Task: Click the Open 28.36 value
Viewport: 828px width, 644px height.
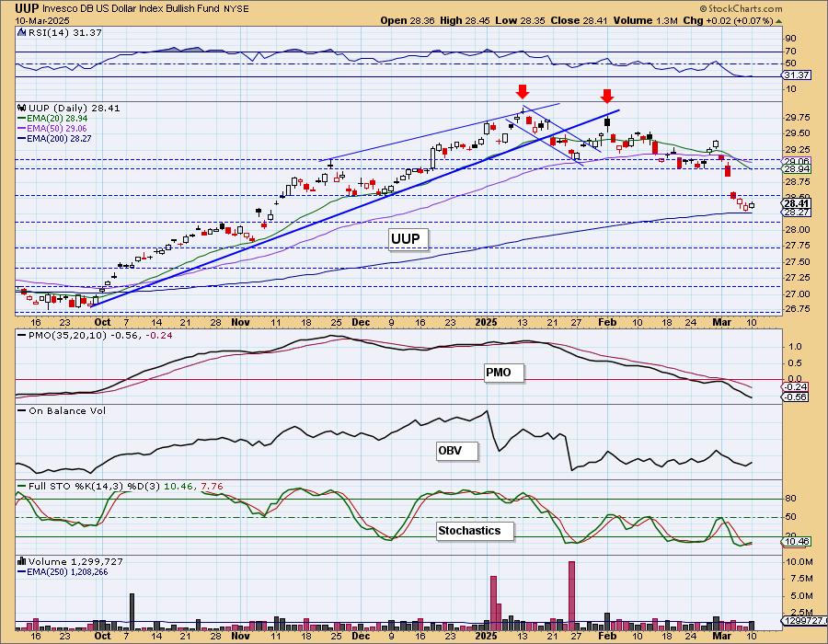Action: 408,20
